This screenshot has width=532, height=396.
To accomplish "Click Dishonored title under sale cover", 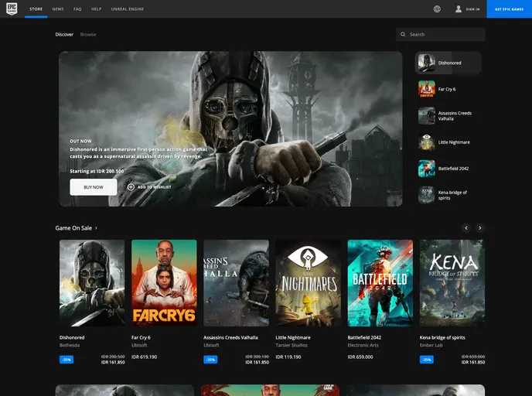I will pyautogui.click(x=72, y=337).
